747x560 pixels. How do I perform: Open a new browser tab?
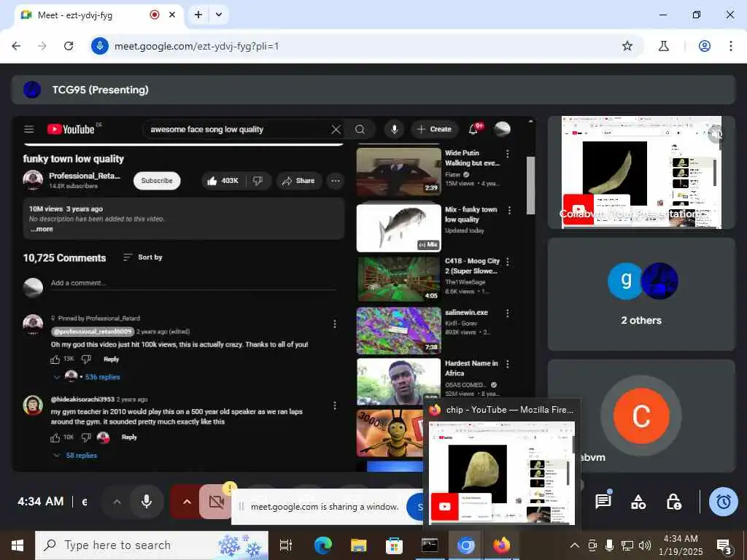(x=198, y=15)
